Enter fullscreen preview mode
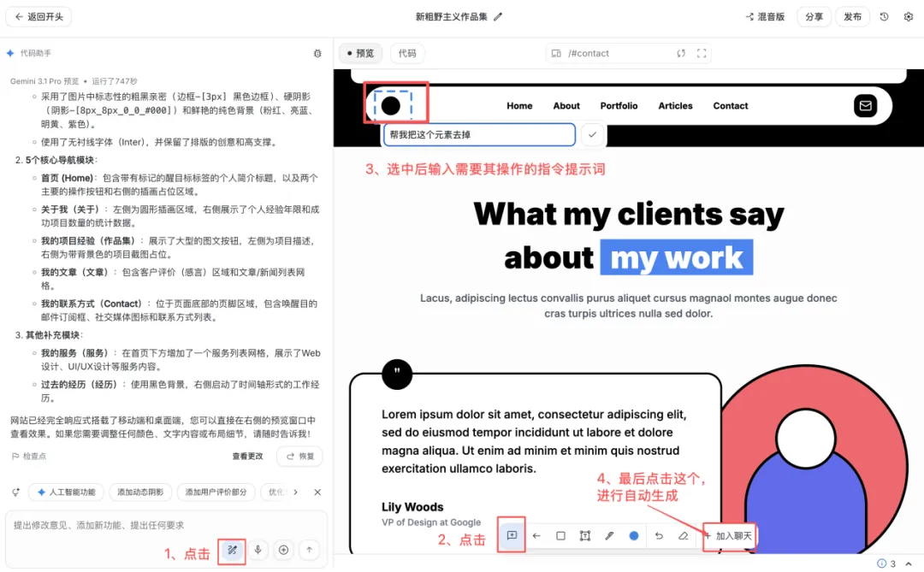This screenshot has width=924, height=572. click(702, 53)
